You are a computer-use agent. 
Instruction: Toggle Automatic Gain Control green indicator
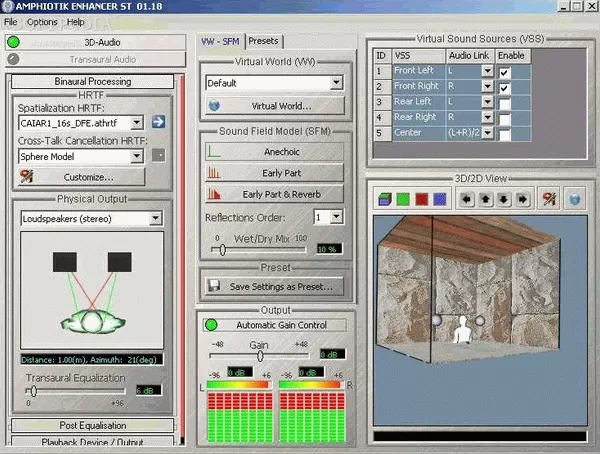point(211,325)
